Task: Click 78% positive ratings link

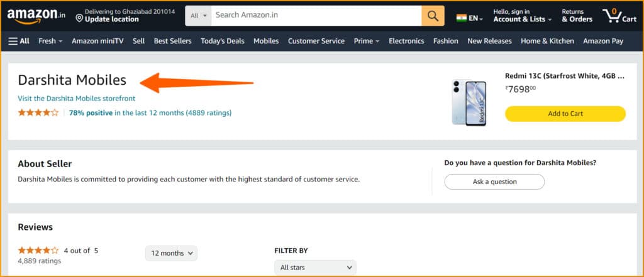Action: click(150, 112)
